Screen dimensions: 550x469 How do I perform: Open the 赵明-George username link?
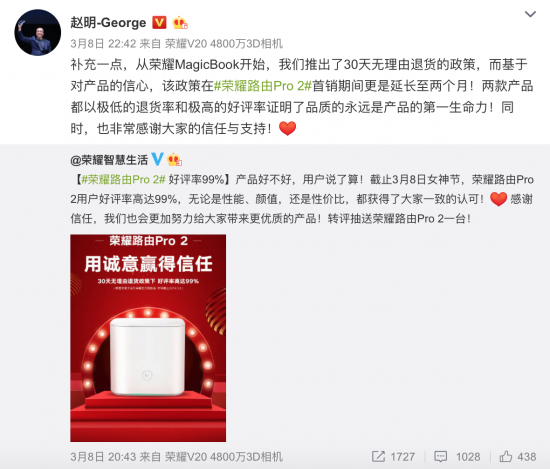point(108,22)
